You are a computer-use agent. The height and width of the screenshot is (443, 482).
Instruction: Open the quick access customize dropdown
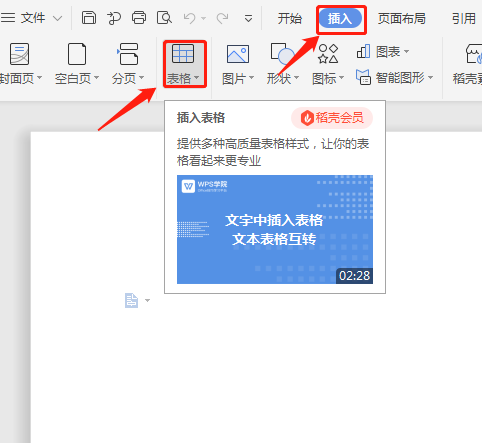(x=248, y=18)
